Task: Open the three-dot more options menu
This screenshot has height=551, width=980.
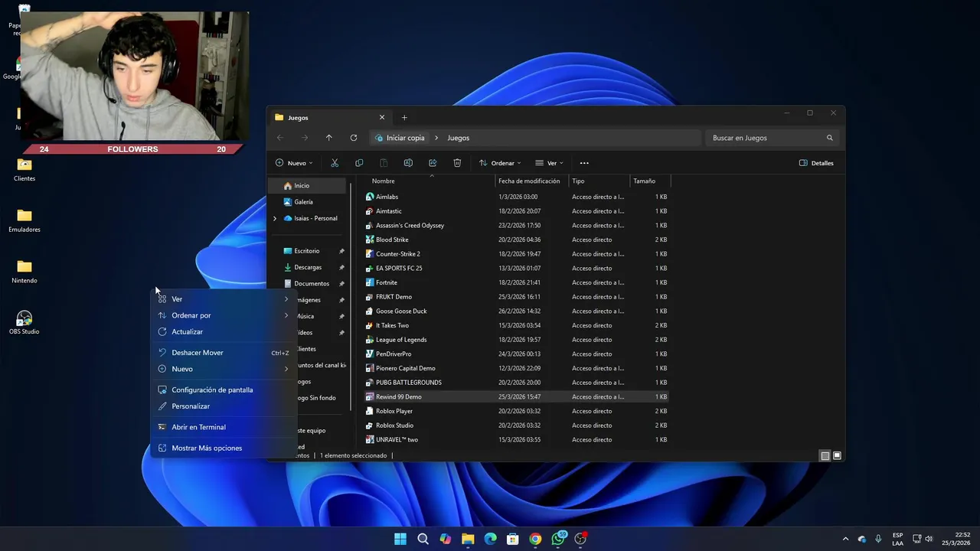Action: point(584,163)
